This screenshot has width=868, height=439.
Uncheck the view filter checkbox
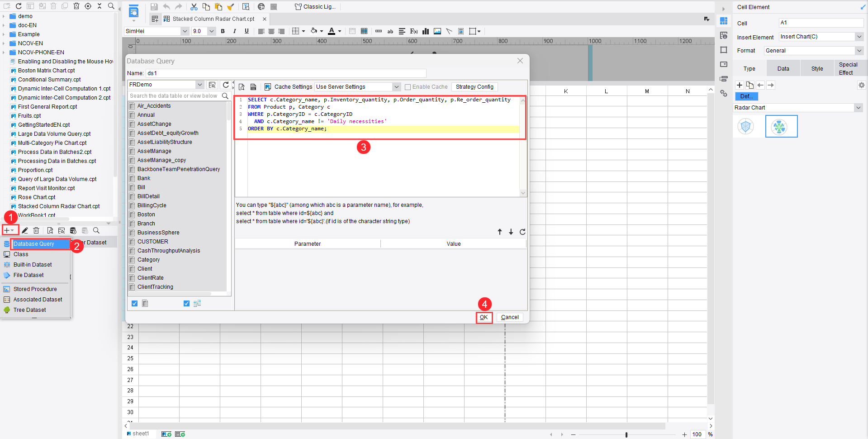coord(186,304)
